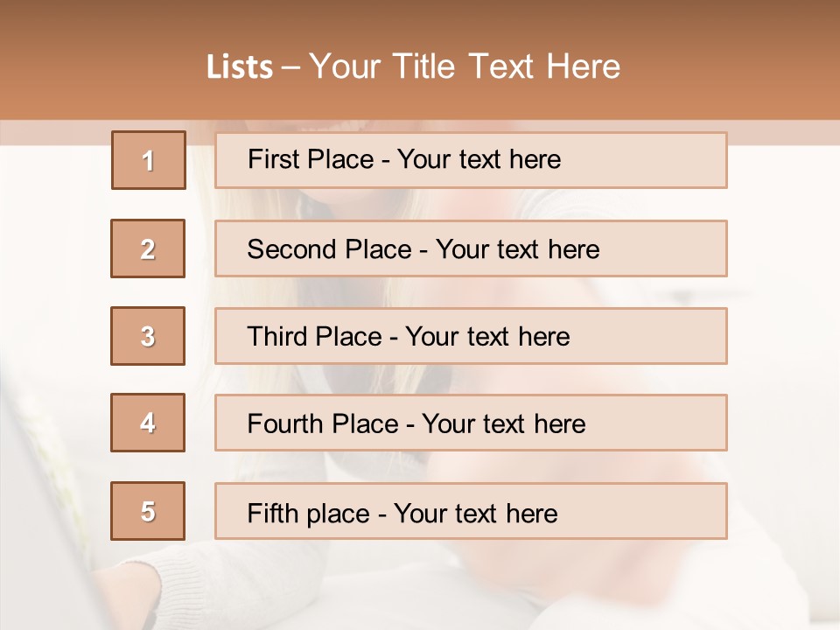The height and width of the screenshot is (630, 840).
Task: Select the number 2 square
Action: coord(148,248)
